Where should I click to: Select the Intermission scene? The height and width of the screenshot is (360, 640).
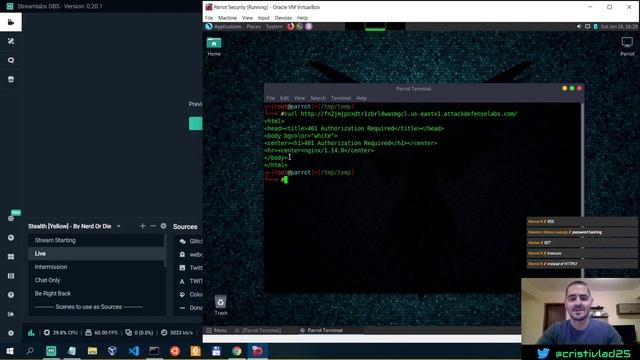tap(96, 267)
